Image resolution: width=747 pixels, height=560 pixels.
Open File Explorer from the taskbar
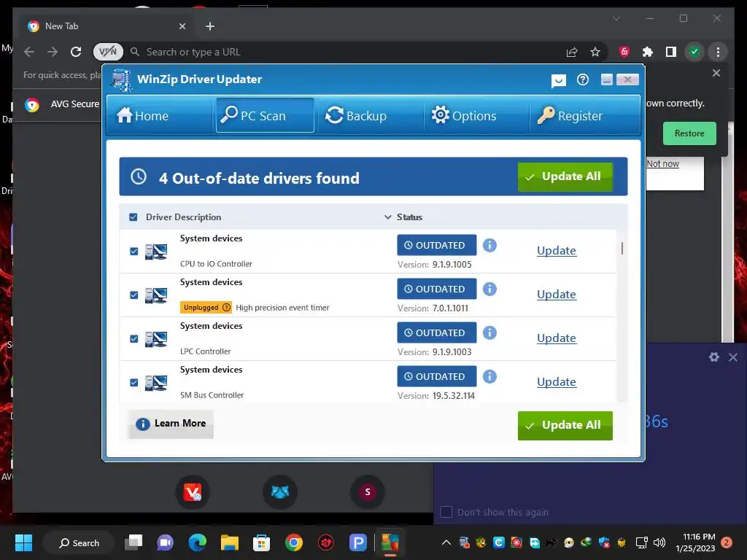point(229,542)
